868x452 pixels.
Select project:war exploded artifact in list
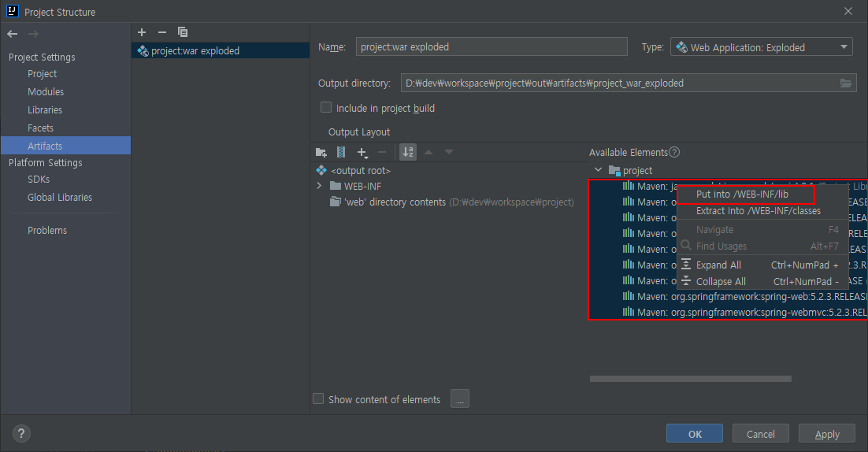(x=221, y=51)
